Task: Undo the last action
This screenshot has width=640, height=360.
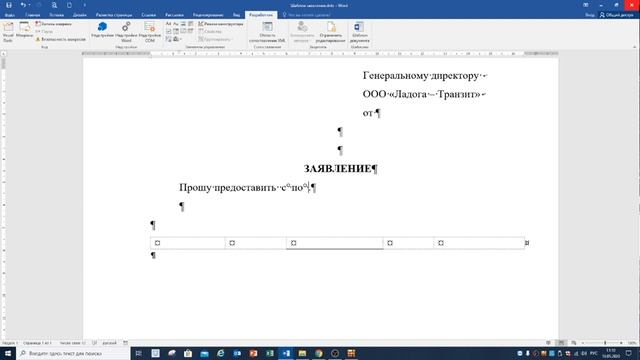Action: pos(23,5)
